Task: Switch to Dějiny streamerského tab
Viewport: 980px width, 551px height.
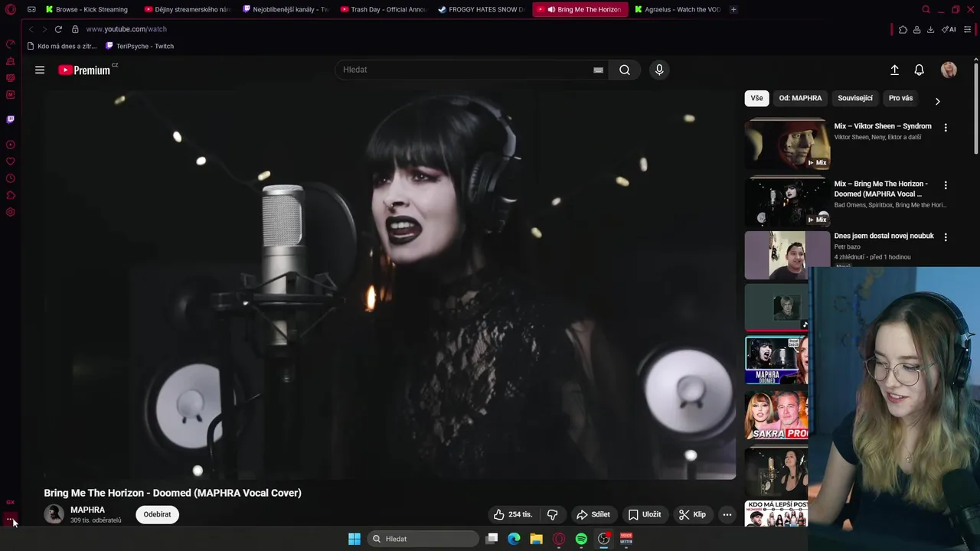Action: click(x=188, y=10)
